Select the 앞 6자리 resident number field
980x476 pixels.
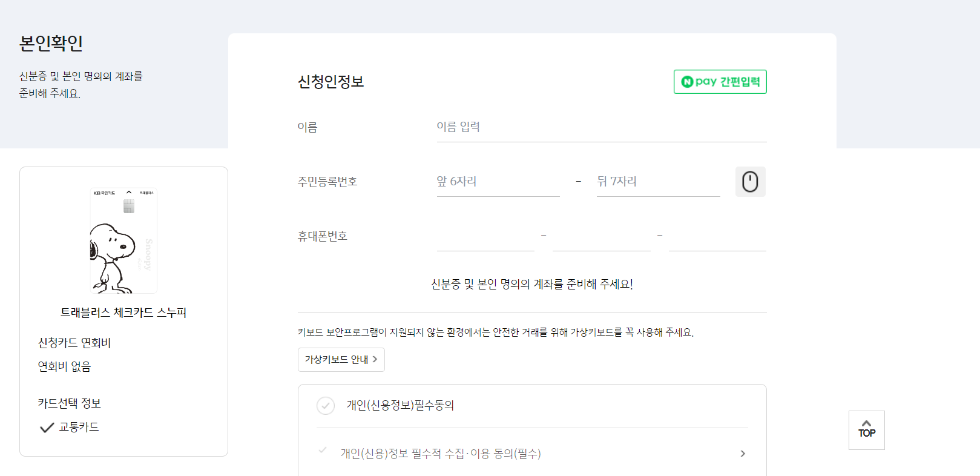point(498,182)
